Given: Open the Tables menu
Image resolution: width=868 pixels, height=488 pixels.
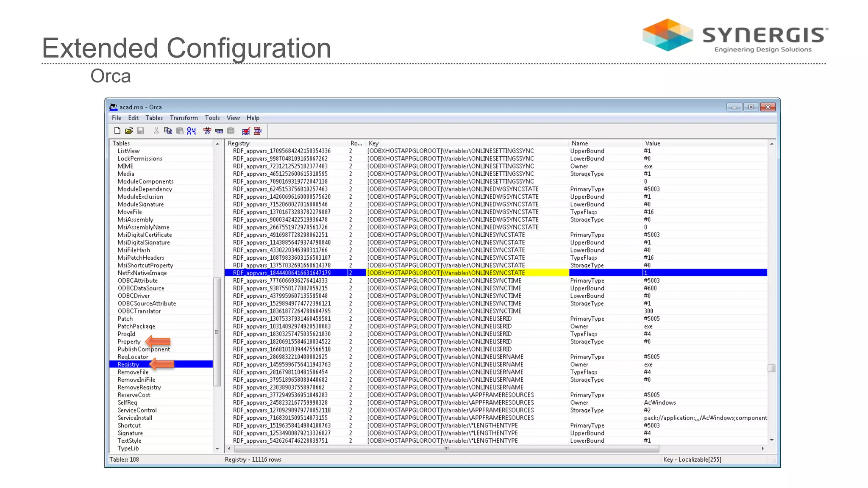Looking at the screenshot, I should click(154, 118).
